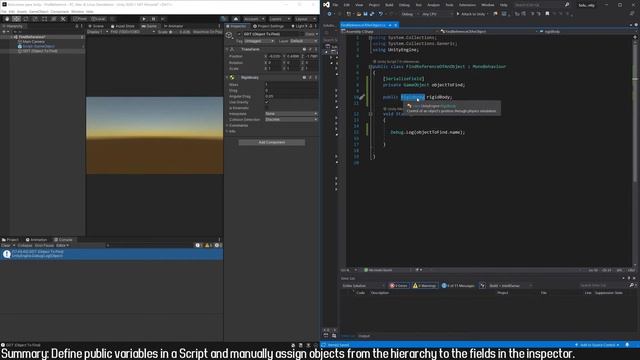This screenshot has width=640, height=360.
Task: Close the FindReferenceOfAnObject.cs editor tab
Action: click(x=396, y=25)
